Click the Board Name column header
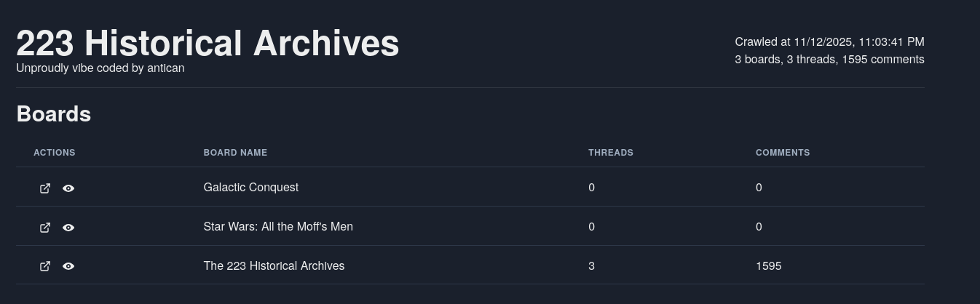This screenshot has height=304, width=980. 235,153
